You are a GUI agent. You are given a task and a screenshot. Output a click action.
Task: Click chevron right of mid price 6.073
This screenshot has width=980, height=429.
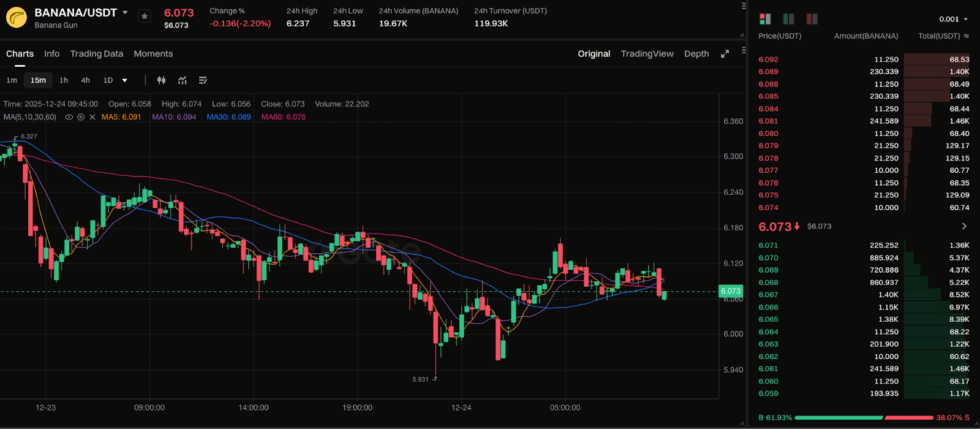click(x=964, y=226)
